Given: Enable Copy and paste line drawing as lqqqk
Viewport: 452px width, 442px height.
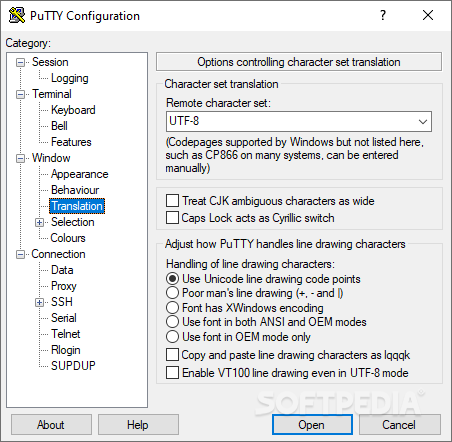Looking at the screenshot, I should (172, 355).
